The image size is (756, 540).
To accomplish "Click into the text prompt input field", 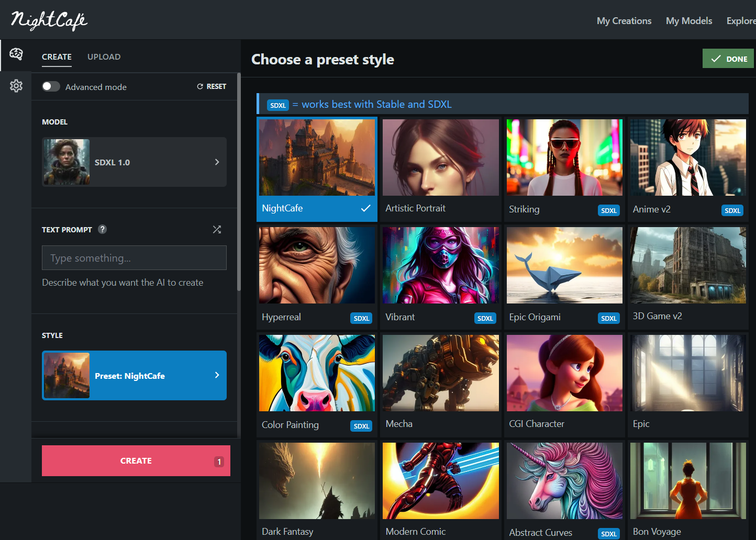I will (134, 258).
